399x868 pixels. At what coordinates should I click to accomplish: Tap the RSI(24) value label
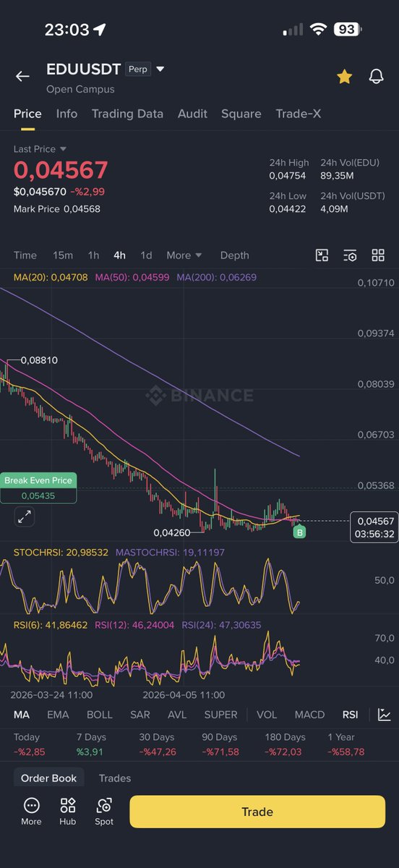tap(221, 625)
